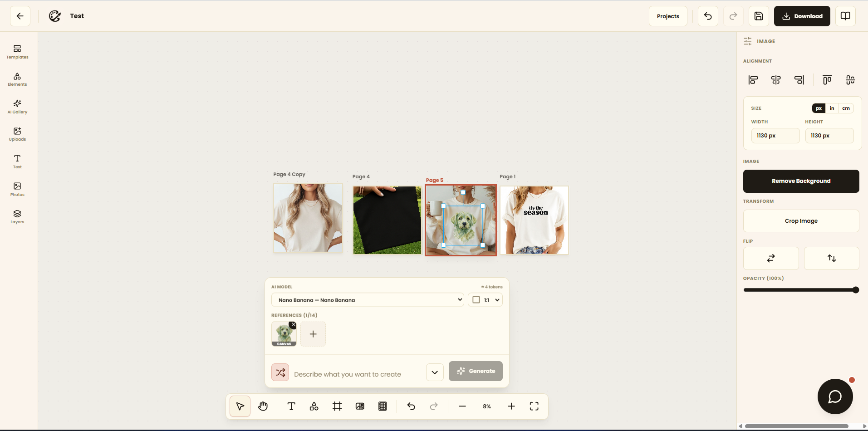Align selection to the top

pos(827,80)
